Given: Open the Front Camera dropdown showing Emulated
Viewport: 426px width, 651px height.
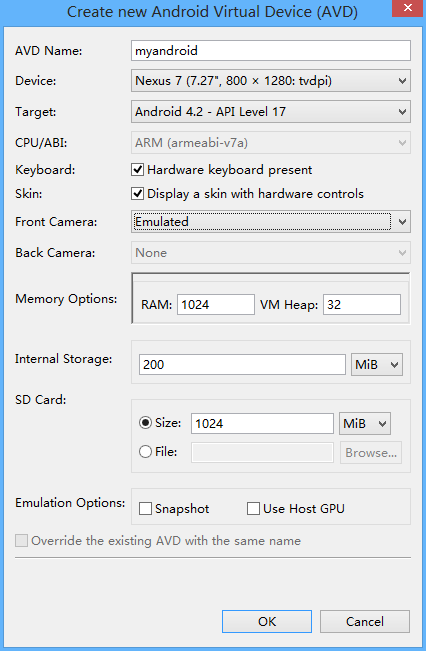Looking at the screenshot, I should [x=271, y=221].
